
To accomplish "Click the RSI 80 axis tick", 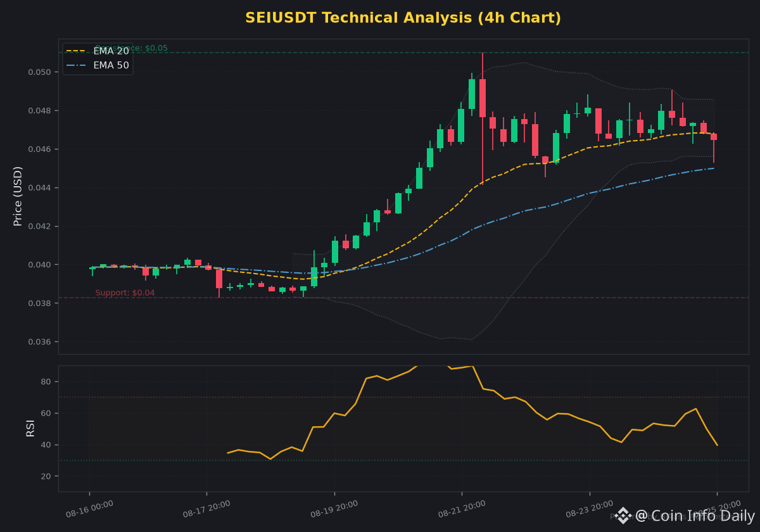I will 46,381.
